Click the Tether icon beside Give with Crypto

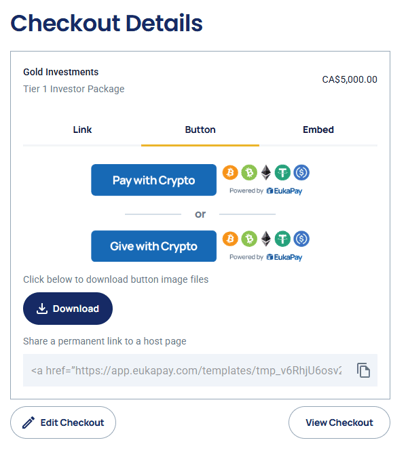[283, 239]
